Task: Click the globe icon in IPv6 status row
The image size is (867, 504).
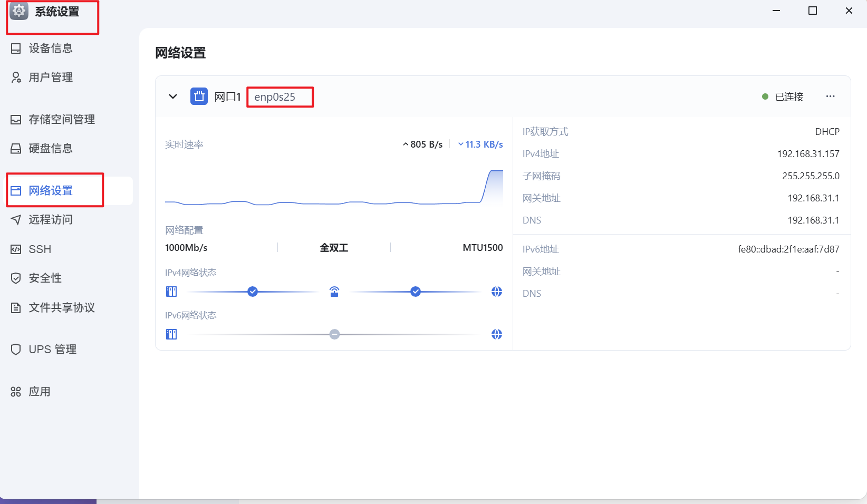Action: [496, 334]
